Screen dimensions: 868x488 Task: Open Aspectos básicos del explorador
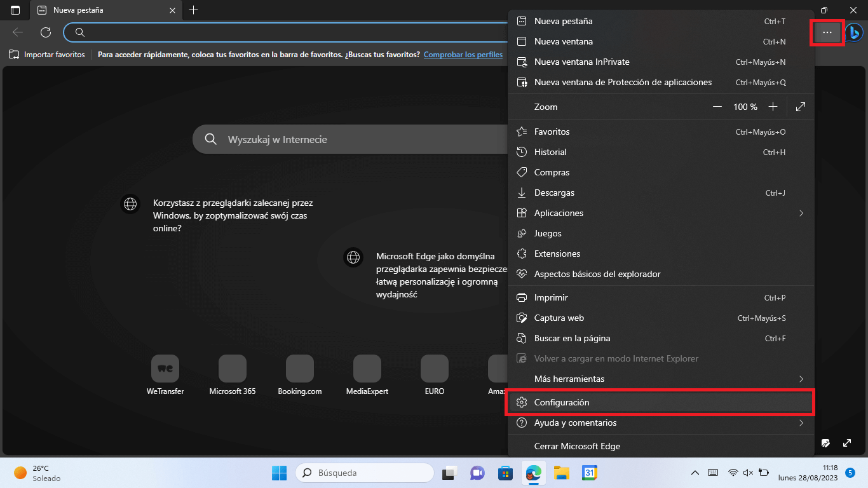point(661,274)
